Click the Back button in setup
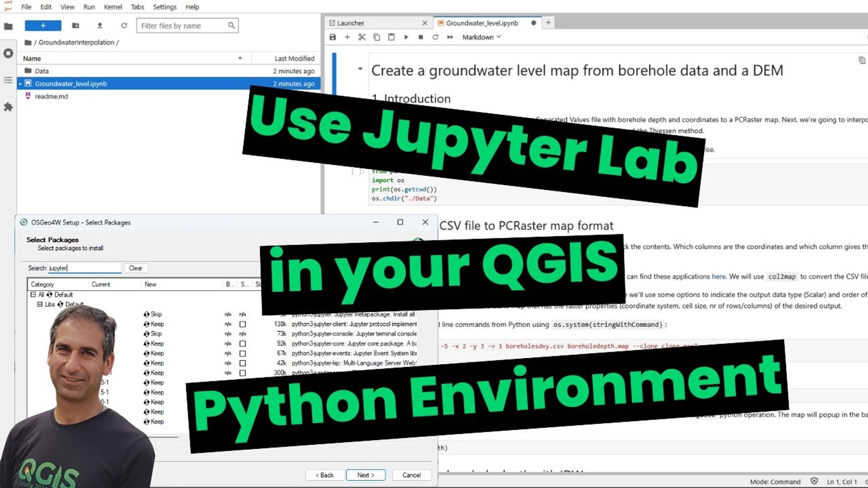Screen dimensions: 868x488 (324, 475)
